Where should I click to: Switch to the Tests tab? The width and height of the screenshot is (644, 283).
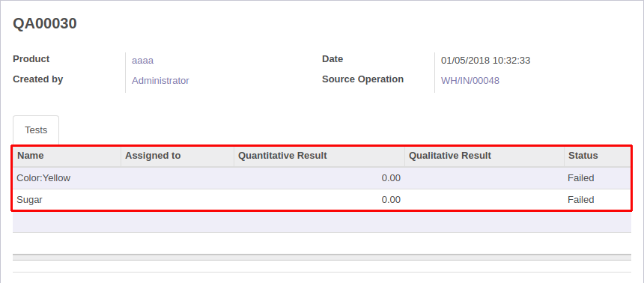[36, 130]
